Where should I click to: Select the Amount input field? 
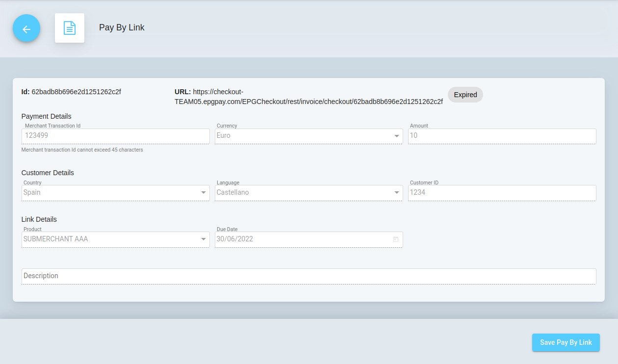pyautogui.click(x=501, y=136)
